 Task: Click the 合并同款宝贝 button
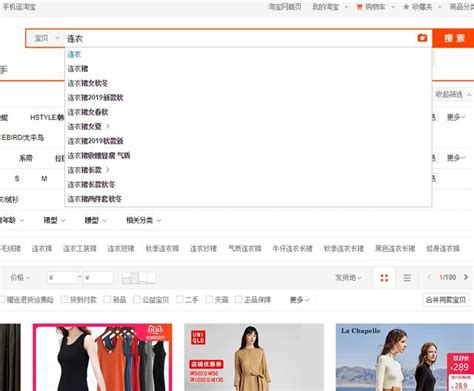point(446,300)
